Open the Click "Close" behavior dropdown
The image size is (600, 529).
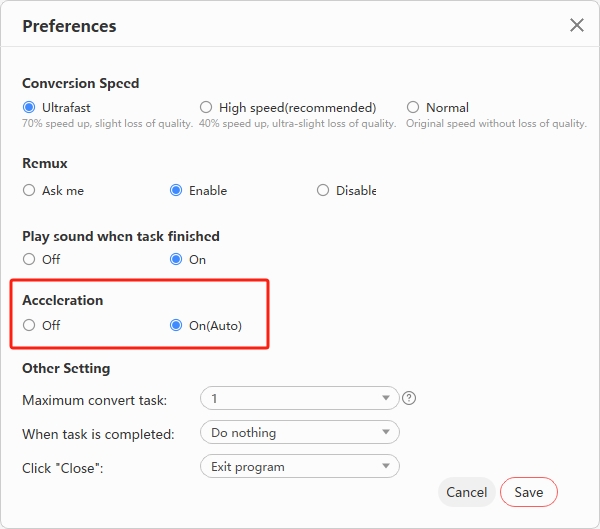tap(299, 466)
